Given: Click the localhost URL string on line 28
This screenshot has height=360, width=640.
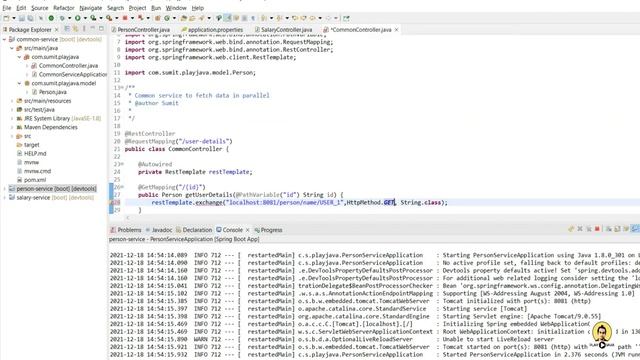Looking at the screenshot, I should pos(285,202).
